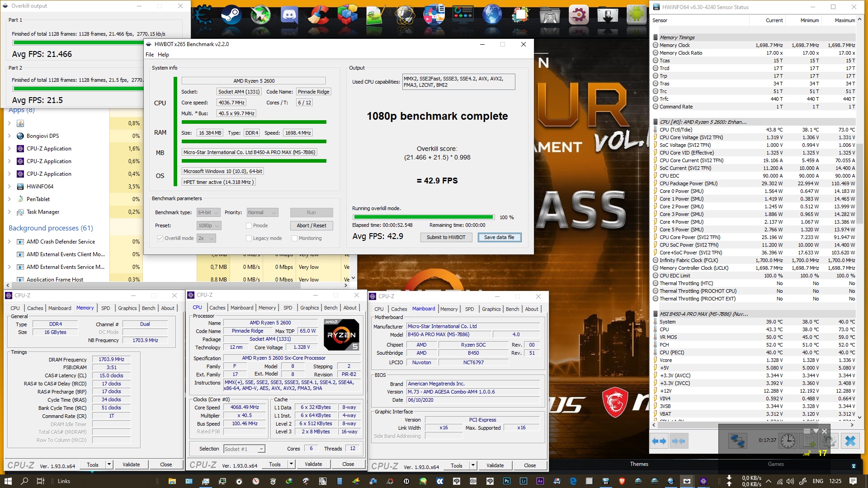Click the Abort / Reset button

tap(311, 225)
